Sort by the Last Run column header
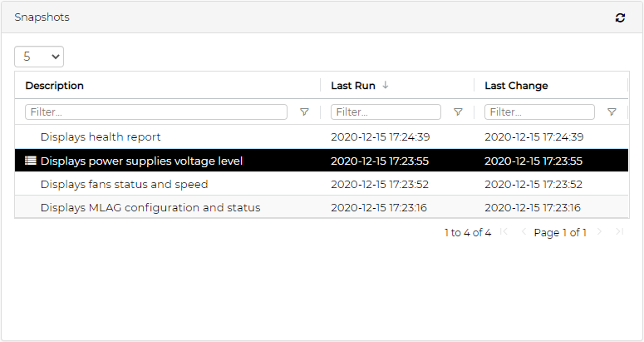The image size is (644, 342). (x=353, y=85)
